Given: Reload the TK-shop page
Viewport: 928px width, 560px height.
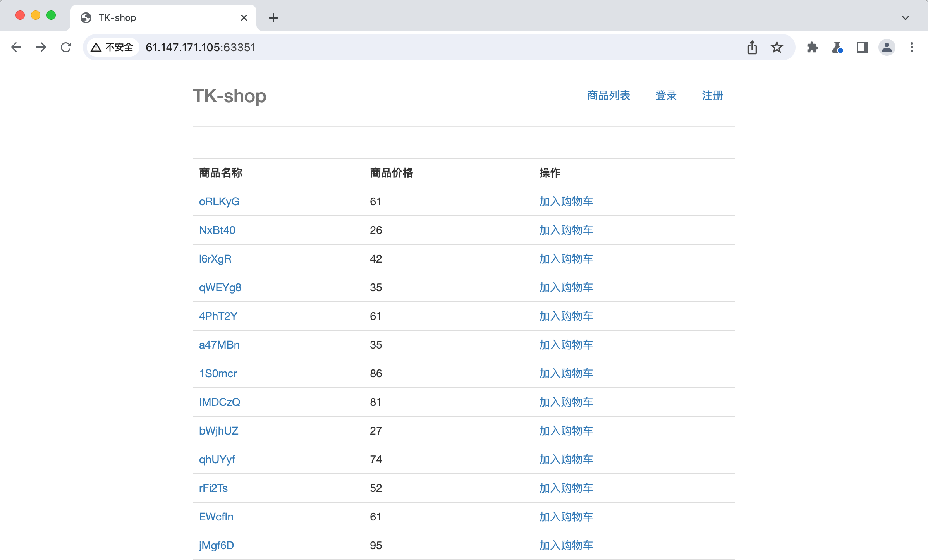Looking at the screenshot, I should point(66,47).
